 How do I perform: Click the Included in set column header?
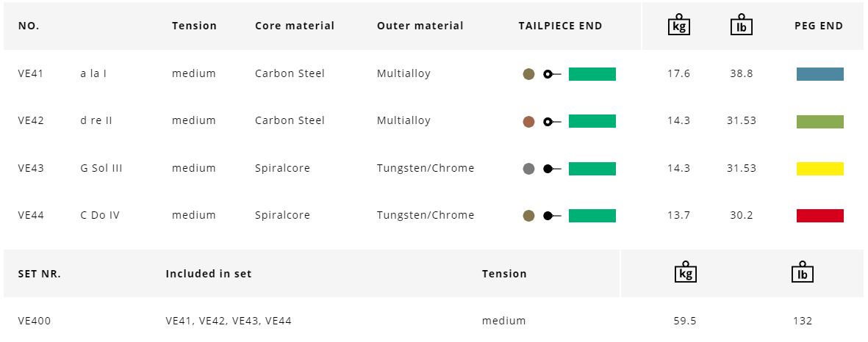(209, 274)
